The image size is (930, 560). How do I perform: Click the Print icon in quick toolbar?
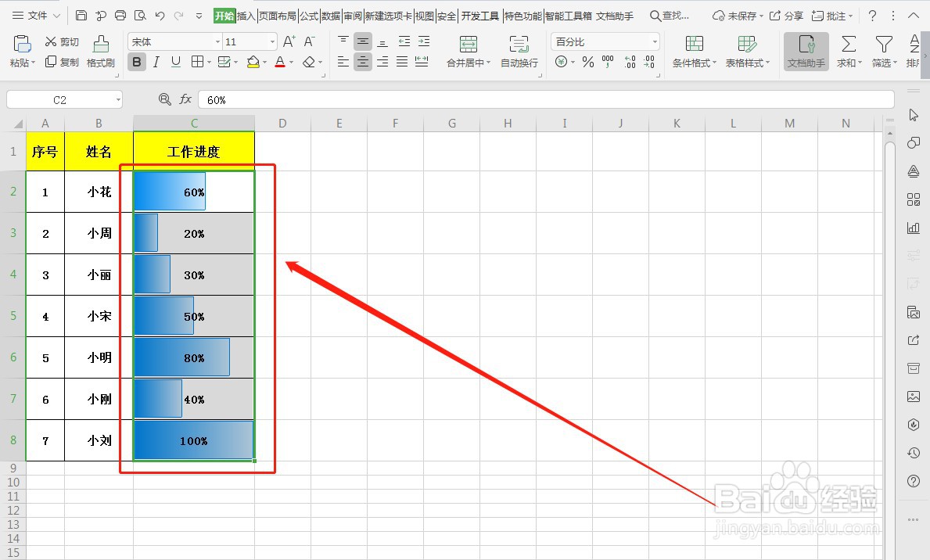pyautogui.click(x=120, y=16)
